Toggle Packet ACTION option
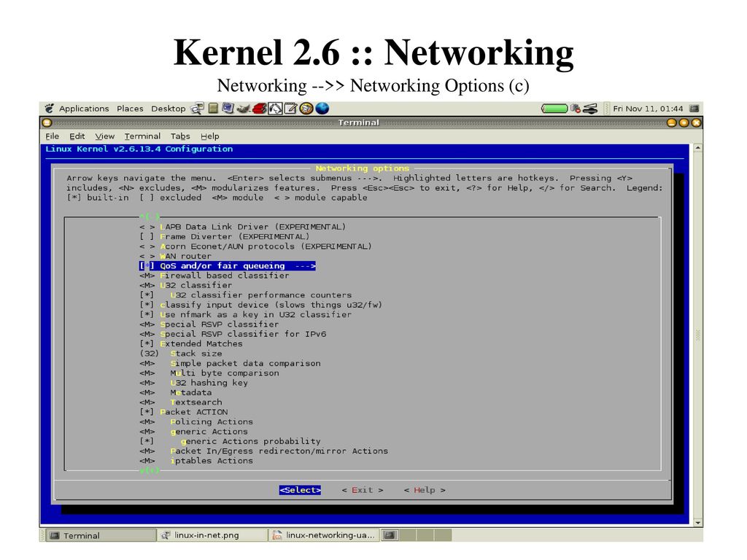This screenshot has height=560, width=747. click(184, 412)
